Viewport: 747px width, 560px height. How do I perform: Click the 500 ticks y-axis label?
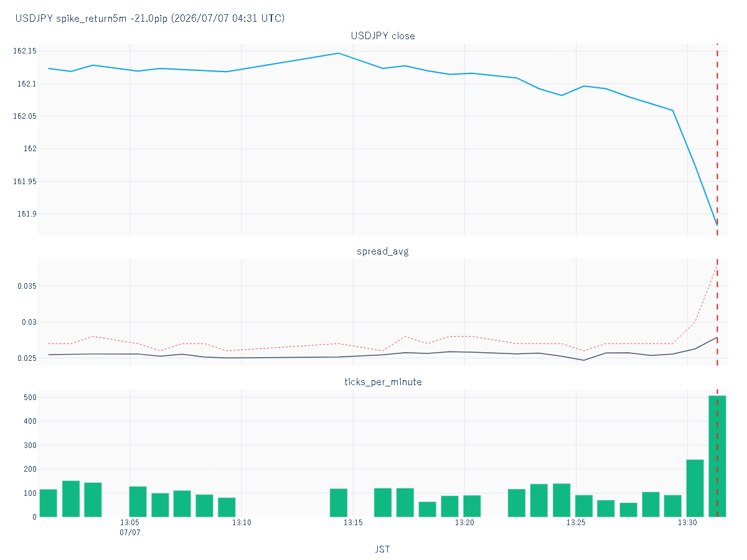coord(29,397)
